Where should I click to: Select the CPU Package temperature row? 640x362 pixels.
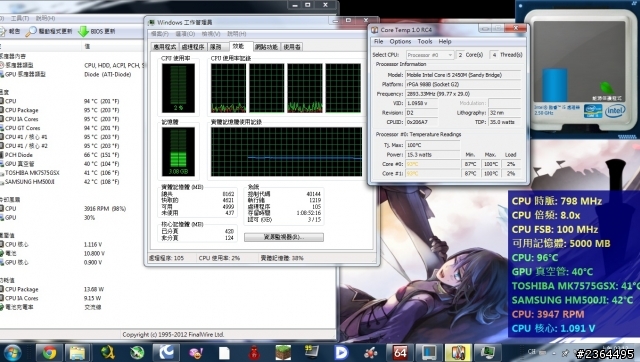tap(65, 110)
